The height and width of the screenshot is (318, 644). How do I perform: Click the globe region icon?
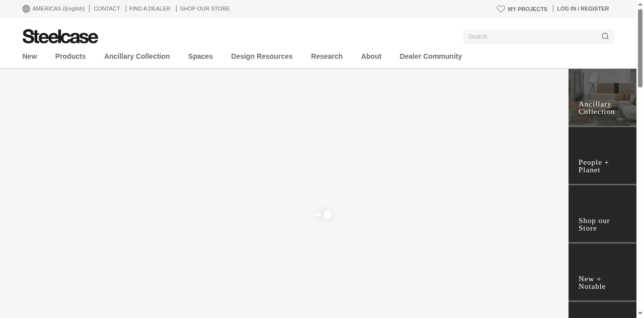tap(26, 9)
